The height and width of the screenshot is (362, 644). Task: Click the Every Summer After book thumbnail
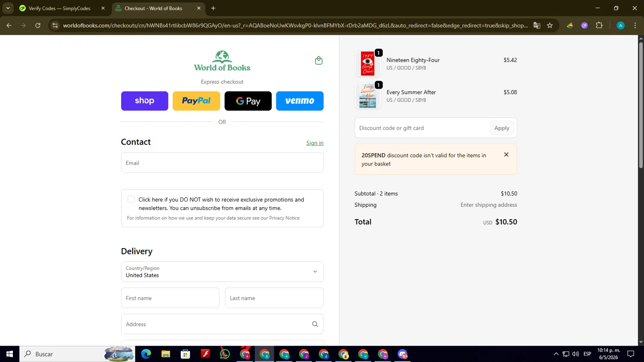click(x=368, y=96)
